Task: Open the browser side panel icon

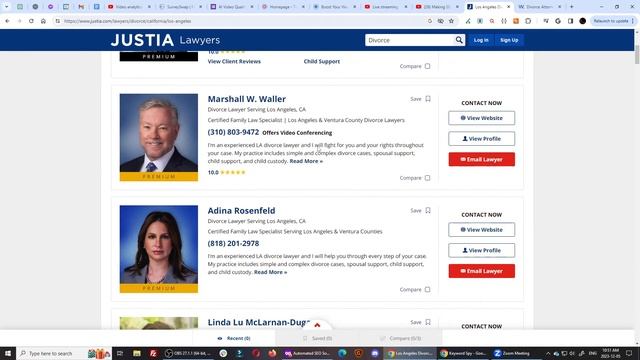Action: [x=570, y=21]
